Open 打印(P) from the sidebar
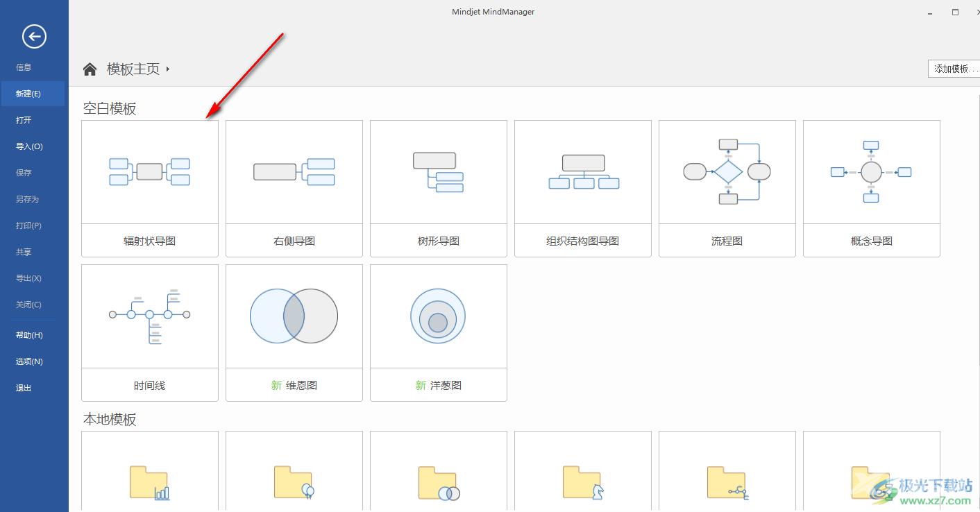 28,225
